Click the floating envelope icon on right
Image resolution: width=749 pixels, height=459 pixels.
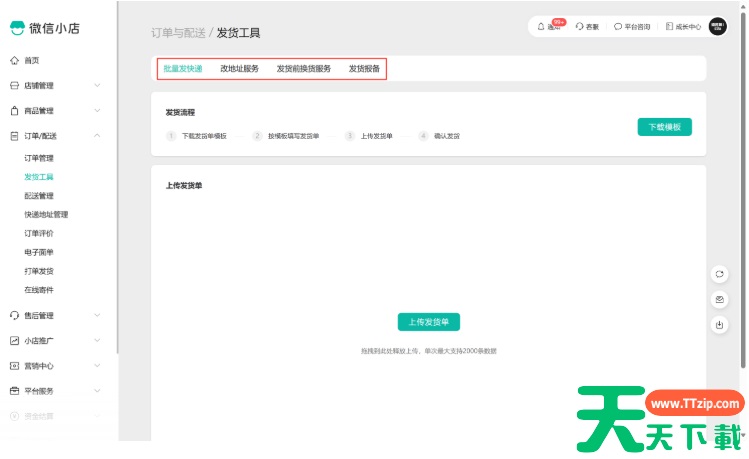(x=719, y=299)
